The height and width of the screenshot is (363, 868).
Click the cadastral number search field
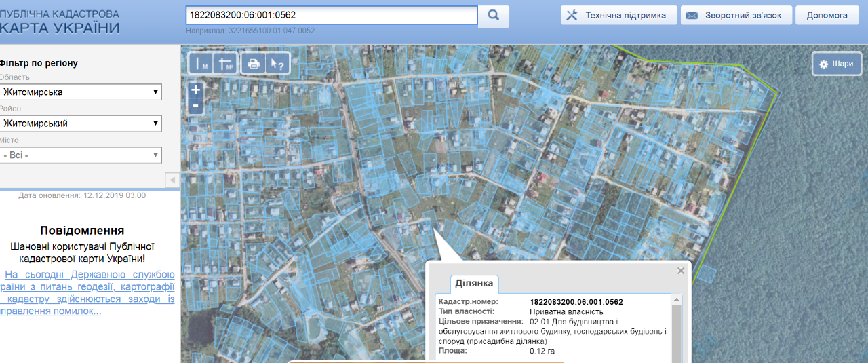coord(331,15)
